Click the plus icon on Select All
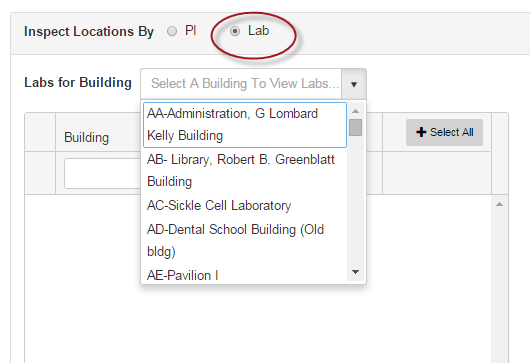Screen dimensions: 530x363 click(421, 132)
